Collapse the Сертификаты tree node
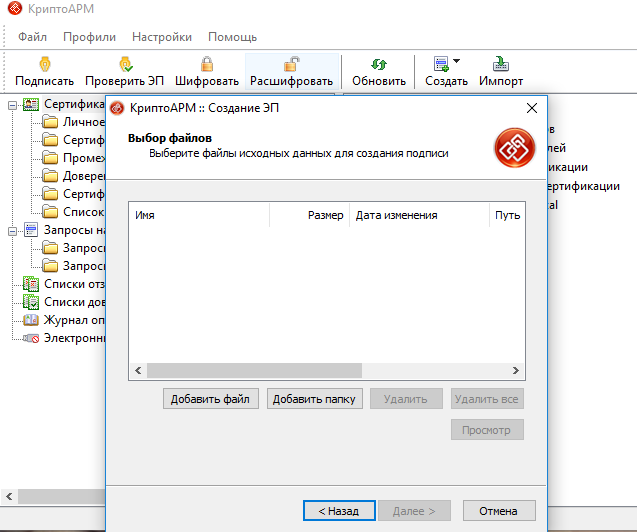The height and width of the screenshot is (532, 637). click(12, 104)
